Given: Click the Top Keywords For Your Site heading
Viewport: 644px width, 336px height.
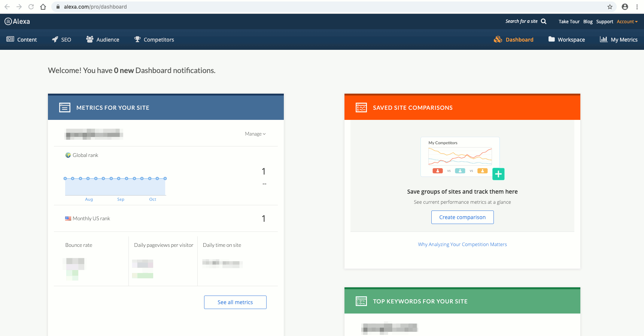Looking at the screenshot, I should pyautogui.click(x=420, y=301).
